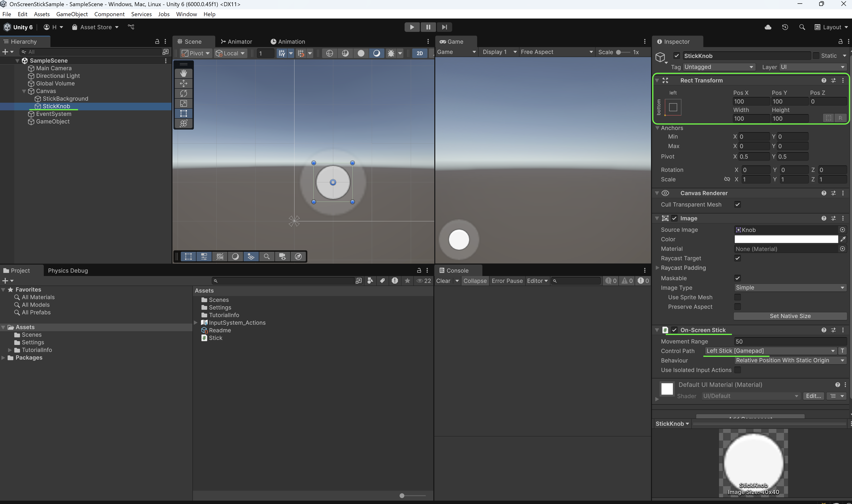Uncheck Cull Transparent Mesh on Canvas Renderer

pyautogui.click(x=738, y=204)
